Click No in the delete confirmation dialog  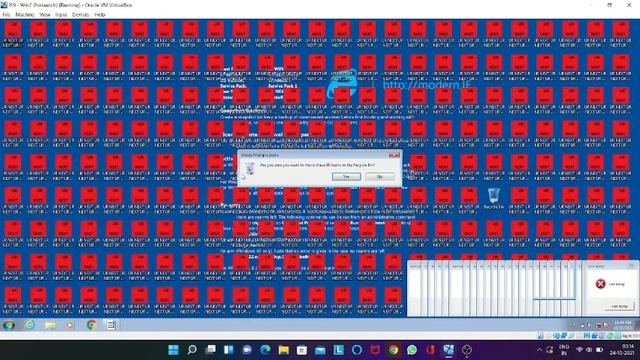click(380, 176)
